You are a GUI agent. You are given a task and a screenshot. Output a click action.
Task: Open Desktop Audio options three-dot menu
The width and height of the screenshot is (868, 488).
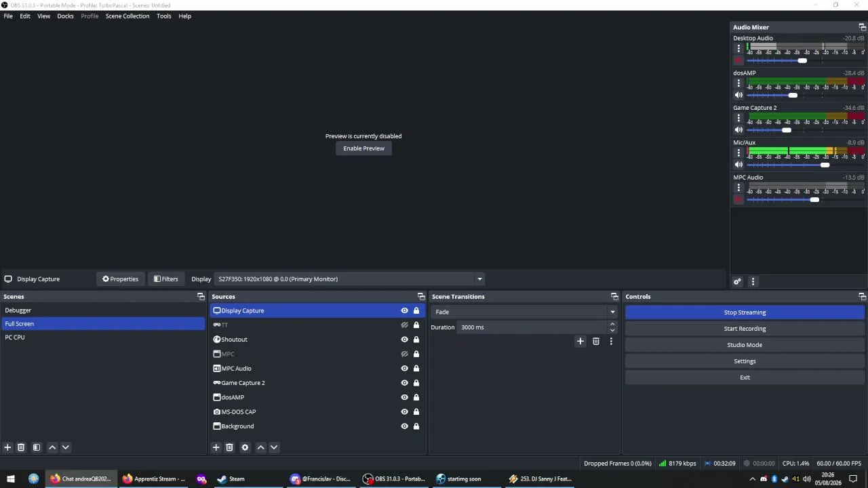click(738, 49)
